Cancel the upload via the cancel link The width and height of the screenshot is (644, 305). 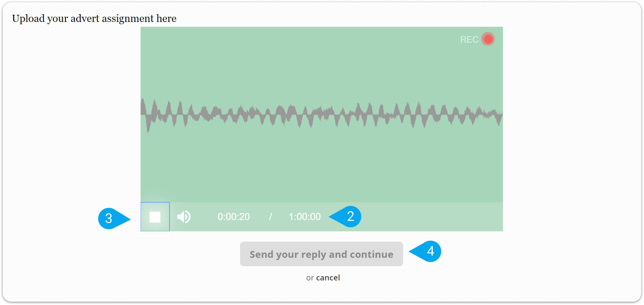point(328,278)
